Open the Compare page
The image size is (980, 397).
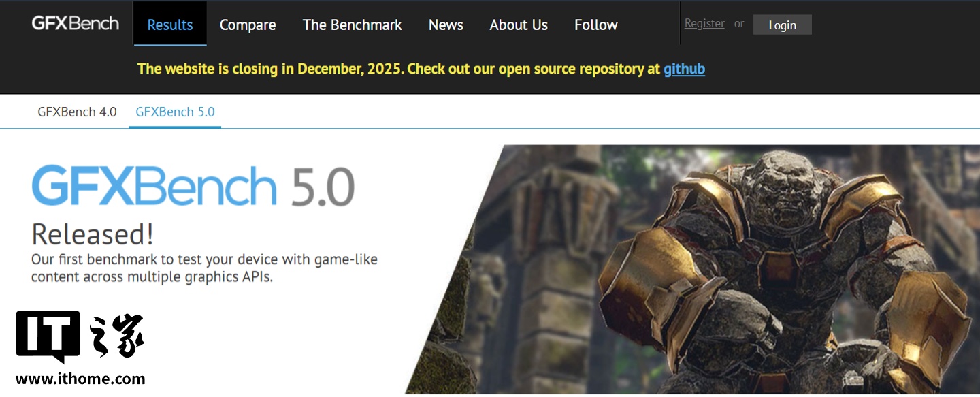pos(248,25)
